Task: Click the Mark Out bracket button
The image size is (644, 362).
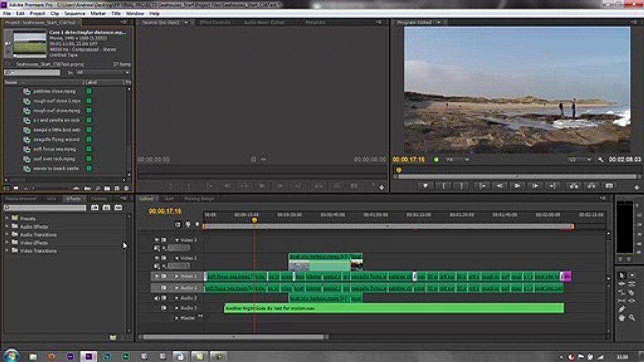Action: point(461,186)
